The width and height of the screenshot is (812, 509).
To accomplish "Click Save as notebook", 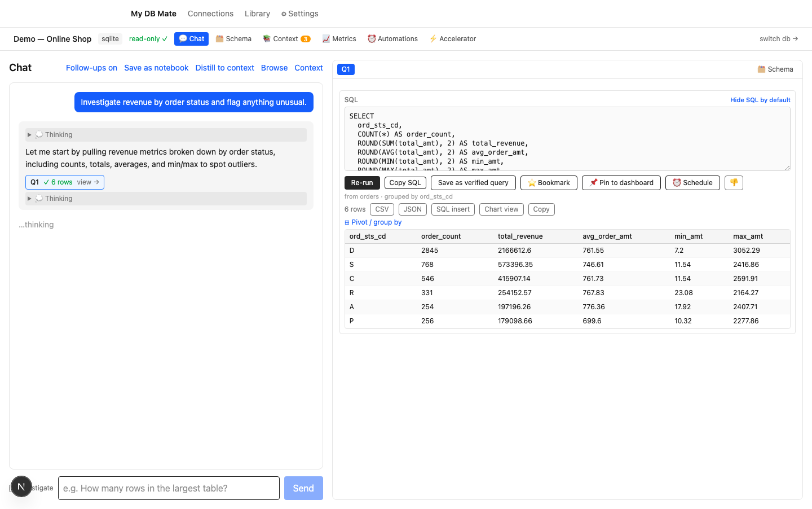I will coord(156,68).
